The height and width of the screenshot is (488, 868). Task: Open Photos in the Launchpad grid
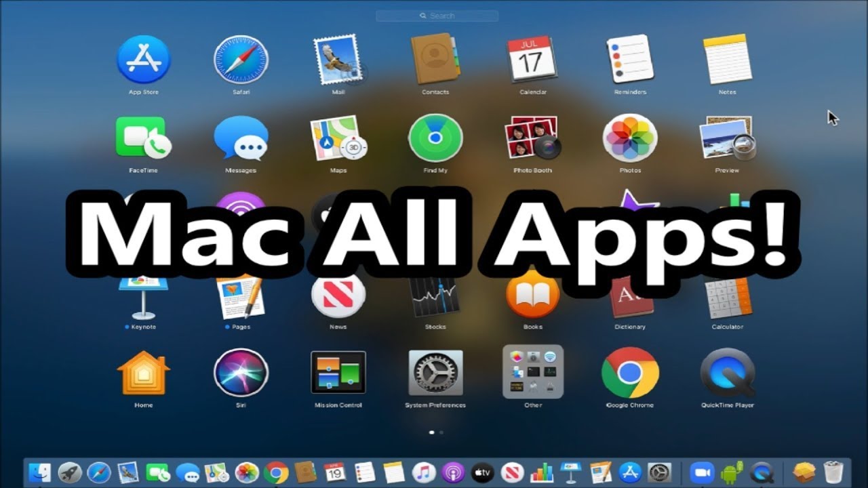pos(630,138)
